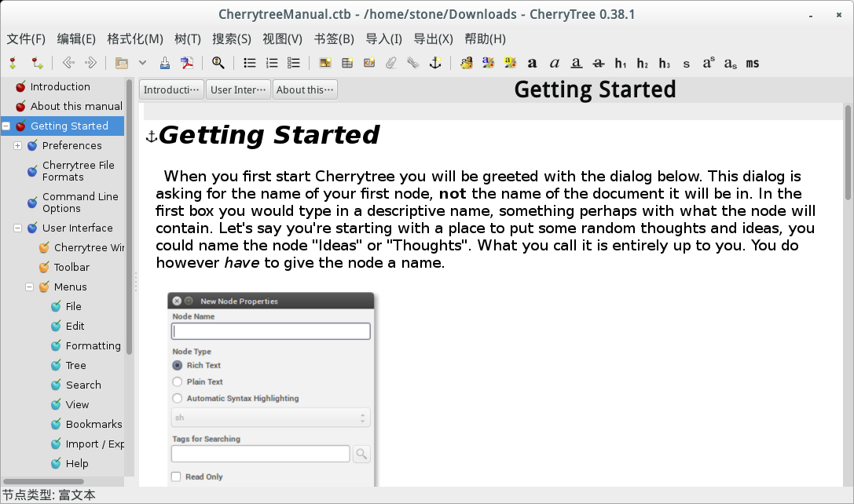The height and width of the screenshot is (504, 854).
Task: Jump to the About this… node button
Action: pos(305,89)
